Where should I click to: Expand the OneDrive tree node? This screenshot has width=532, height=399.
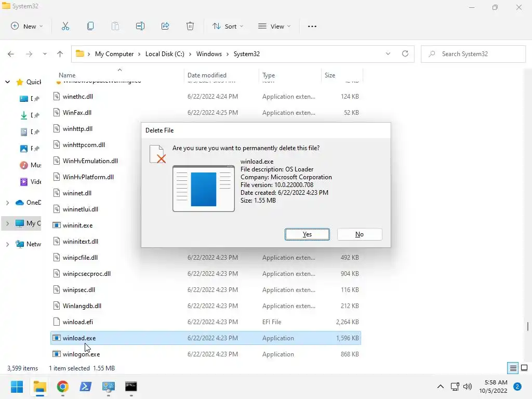[x=7, y=203]
